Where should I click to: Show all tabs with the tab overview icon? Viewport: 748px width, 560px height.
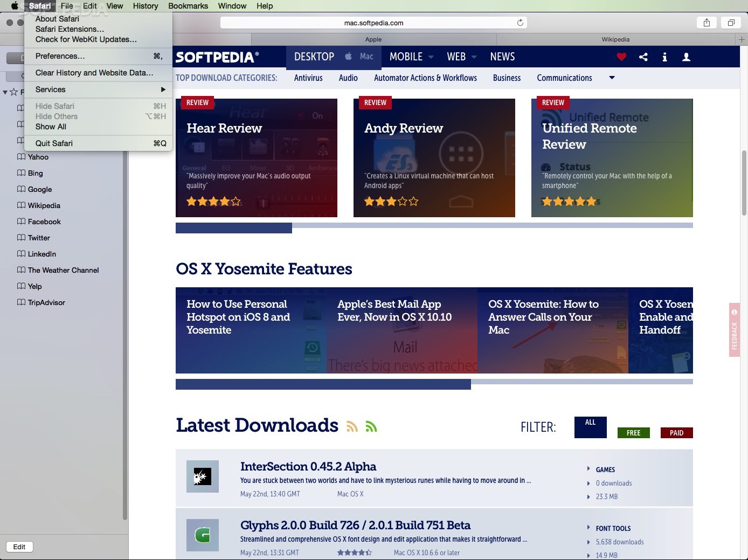point(731,23)
